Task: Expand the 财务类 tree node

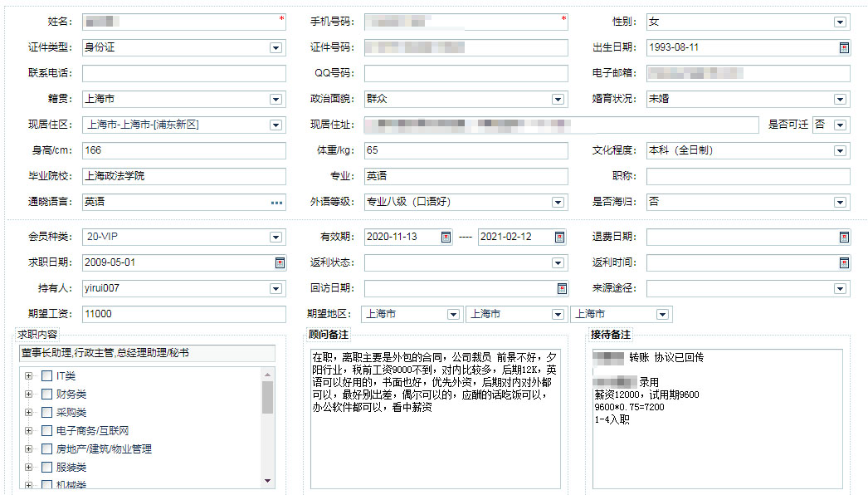Action: click(x=28, y=395)
